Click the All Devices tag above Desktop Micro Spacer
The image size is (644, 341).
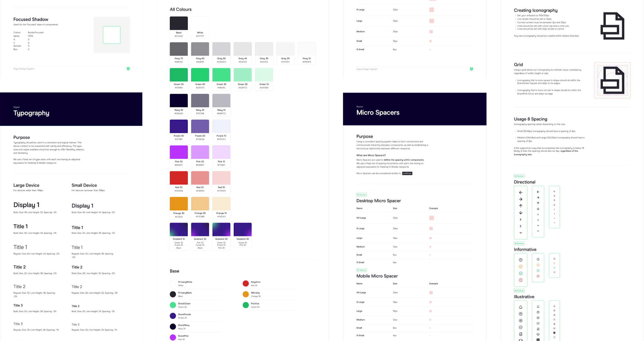click(362, 195)
